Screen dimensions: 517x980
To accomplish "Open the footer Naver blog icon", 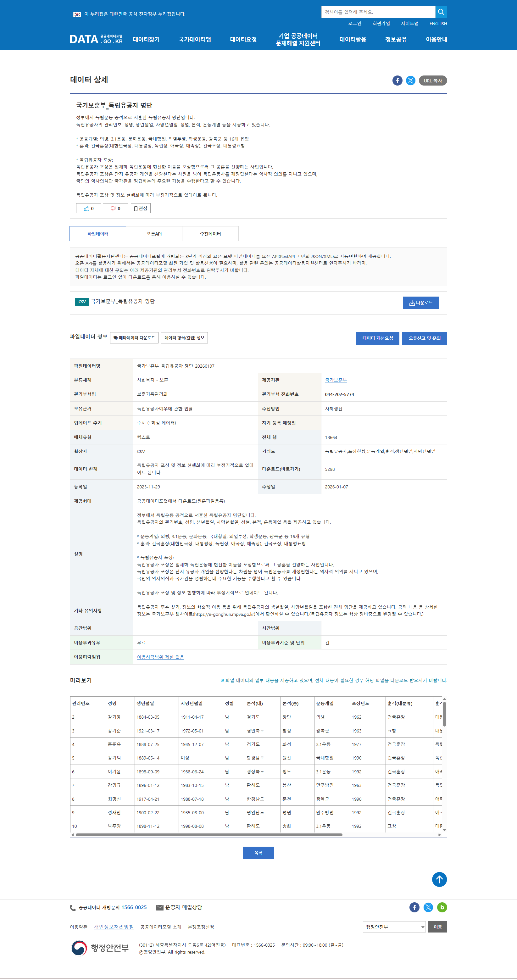I will click(x=442, y=907).
